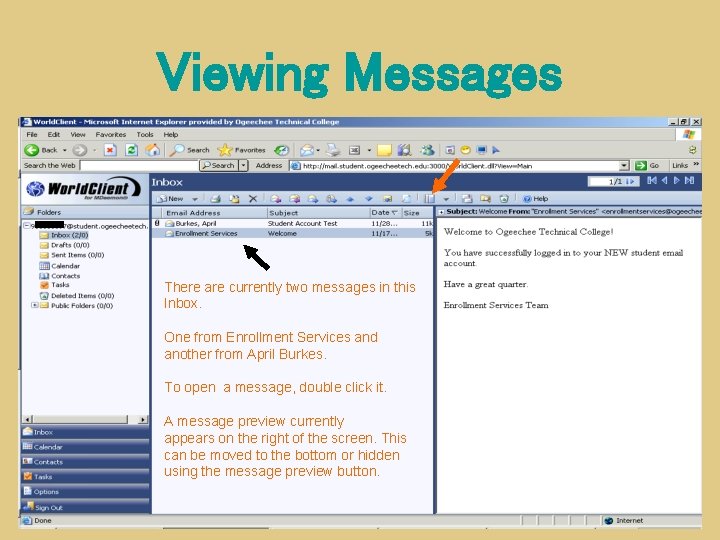Open the address bar history dropdown
Viewport: 720px width, 540px height.
(624, 165)
